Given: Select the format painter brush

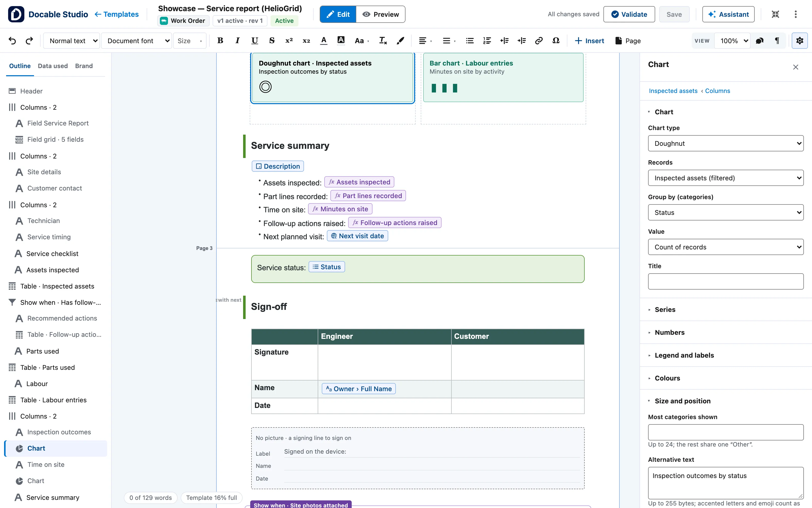Looking at the screenshot, I should pyautogui.click(x=400, y=41).
